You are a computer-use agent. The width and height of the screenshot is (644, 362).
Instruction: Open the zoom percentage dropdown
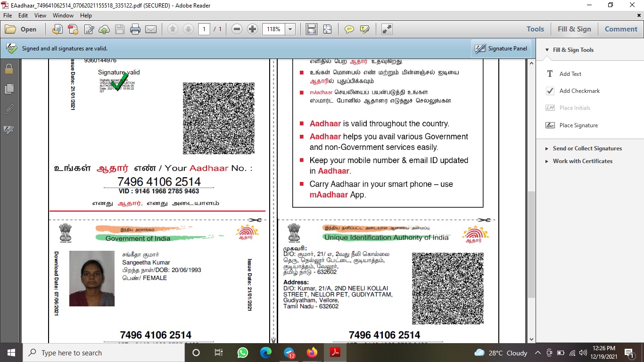[290, 29]
